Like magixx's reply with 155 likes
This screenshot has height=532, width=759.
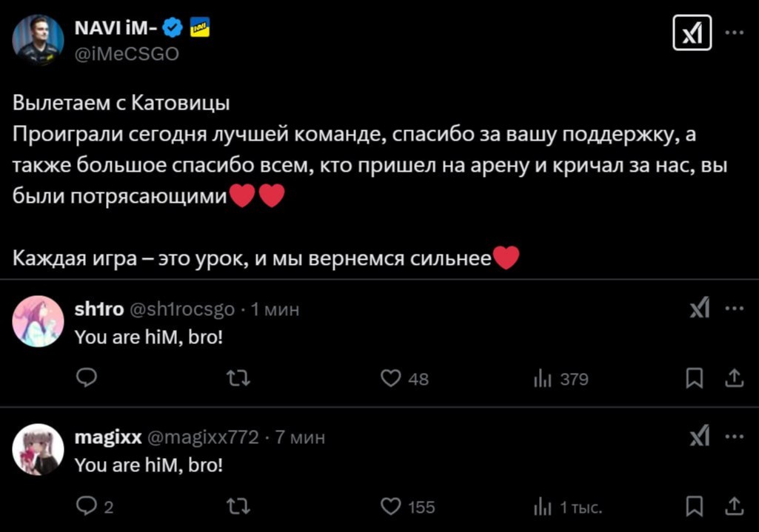pyautogui.click(x=391, y=507)
